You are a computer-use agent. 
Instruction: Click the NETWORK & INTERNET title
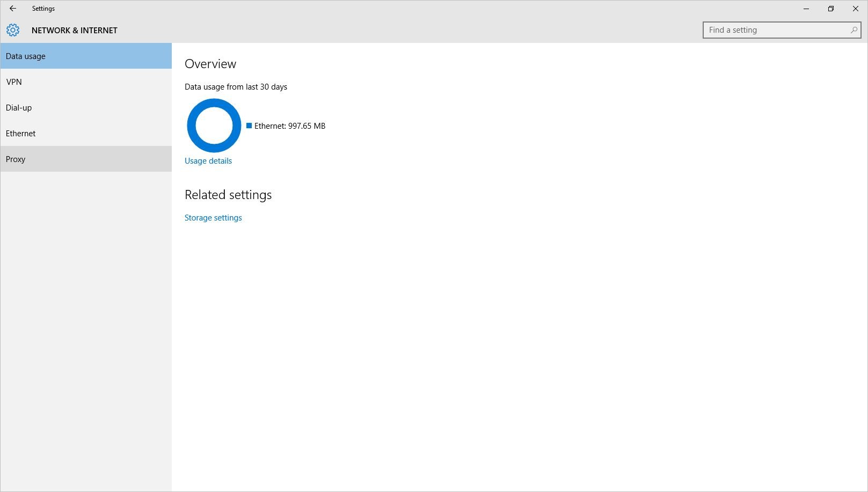tap(74, 30)
